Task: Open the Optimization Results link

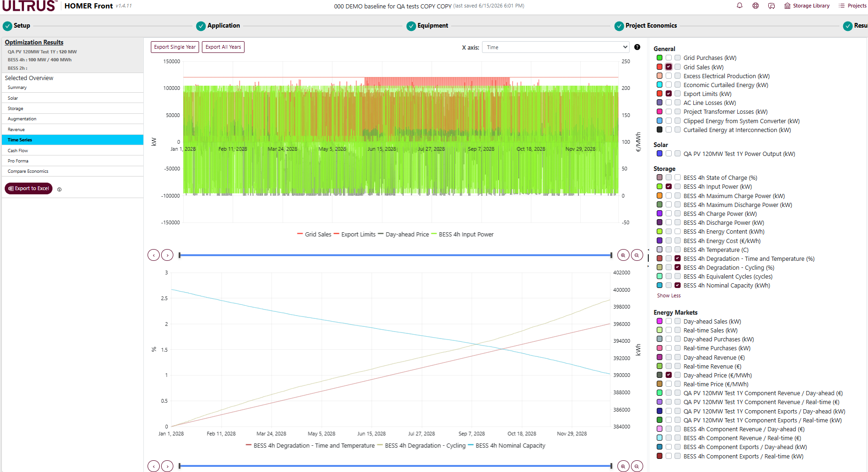Action: [34, 42]
